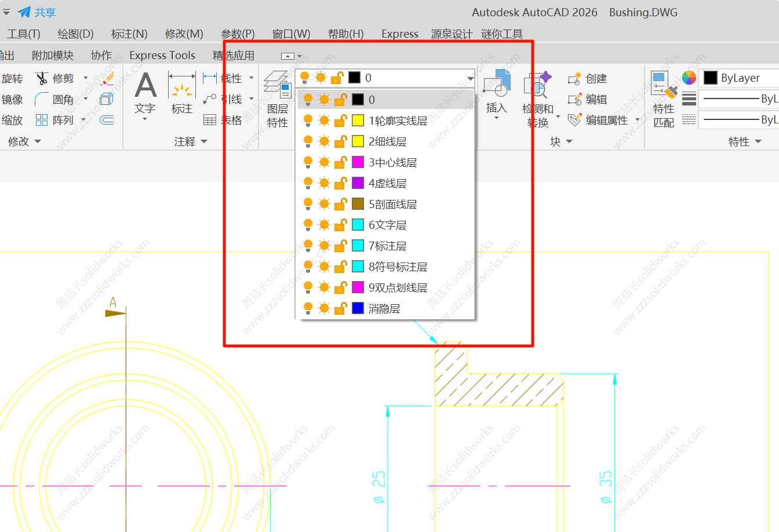Click the lineweight icon in Properties panel
Screen dimensions: 779x532
689,99
